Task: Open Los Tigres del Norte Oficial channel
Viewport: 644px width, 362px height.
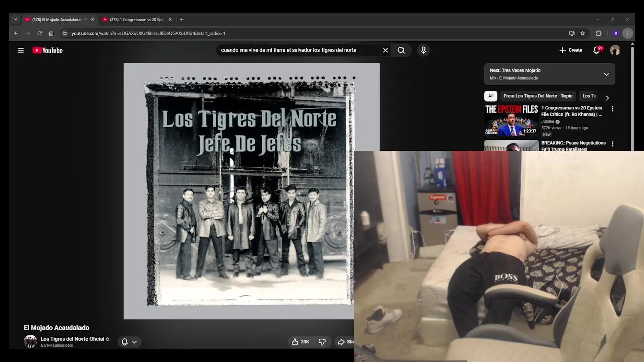Action: point(72,339)
